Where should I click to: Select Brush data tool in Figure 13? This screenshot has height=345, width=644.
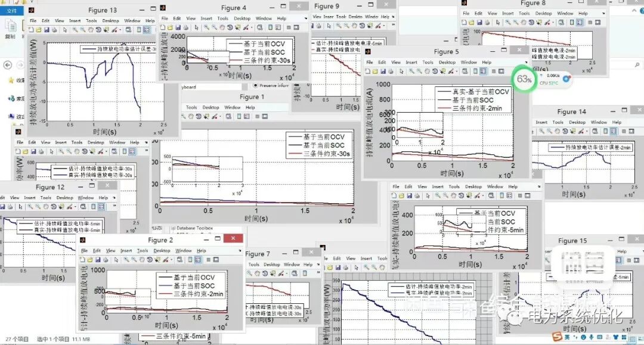point(114,30)
